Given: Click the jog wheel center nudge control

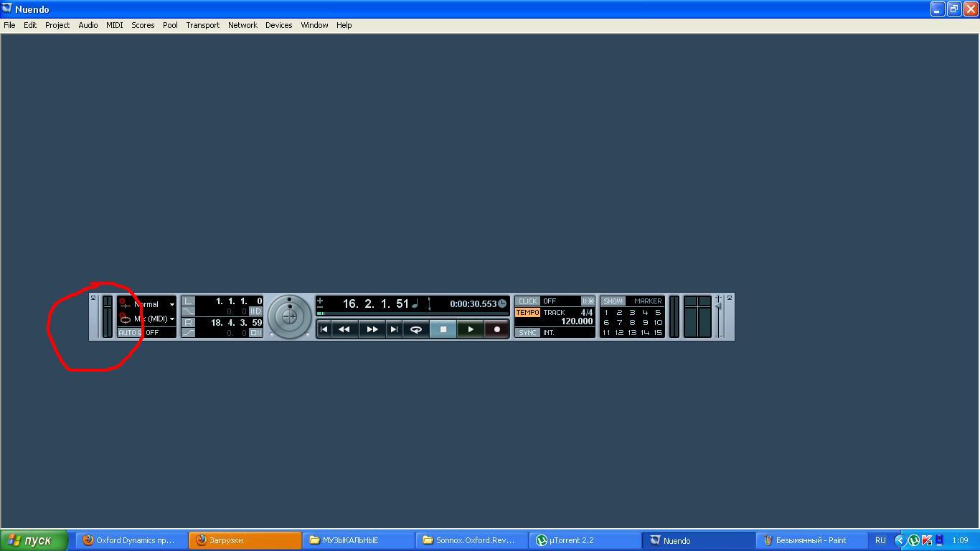Looking at the screenshot, I should (x=290, y=316).
